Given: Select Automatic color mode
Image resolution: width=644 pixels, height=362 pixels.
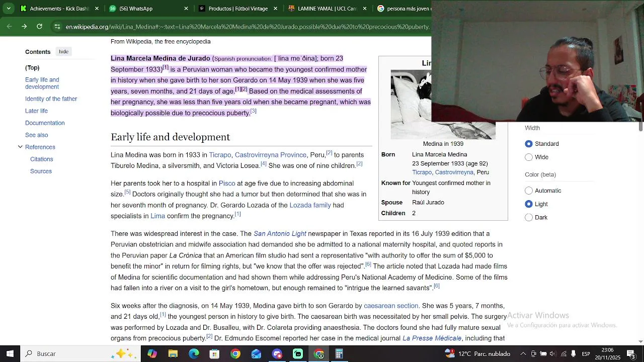Looking at the screenshot, I should coord(529,191).
